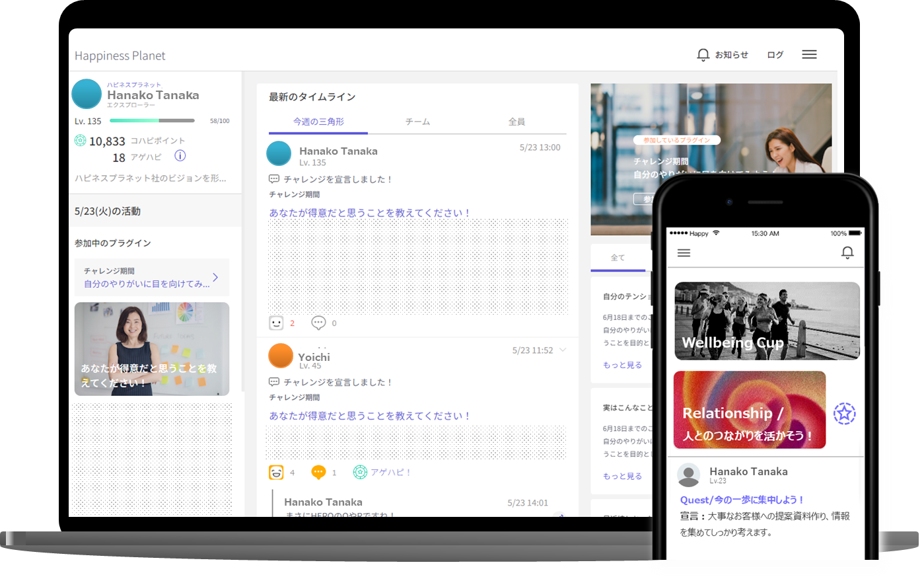This screenshot has height=581, width=924.
Task: Expand the チャレンジ期間 plugin chevron
Action: pyautogui.click(x=215, y=277)
